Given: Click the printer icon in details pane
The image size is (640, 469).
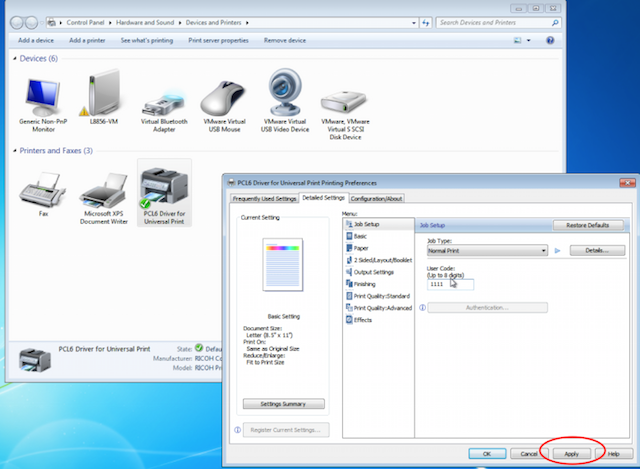Looking at the screenshot, I should click(35, 360).
